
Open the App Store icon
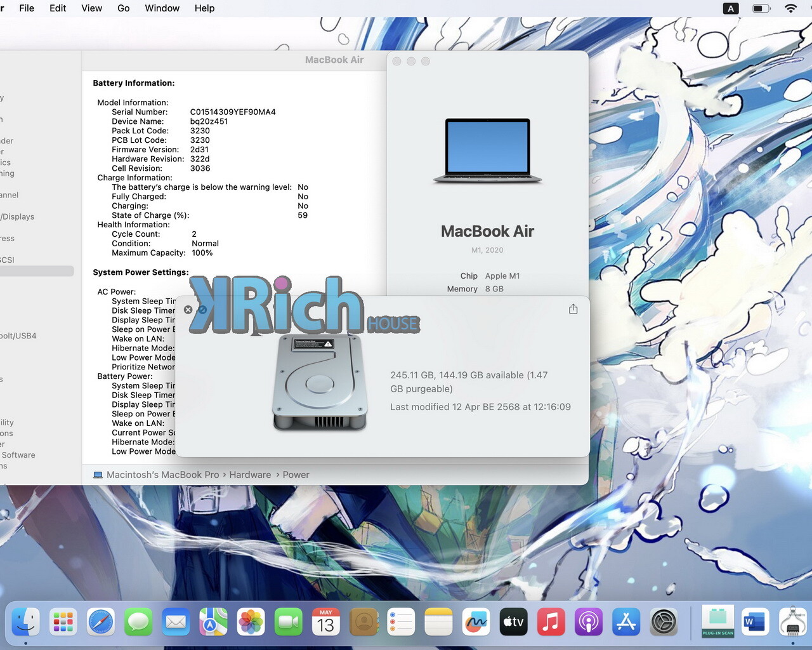(x=626, y=622)
